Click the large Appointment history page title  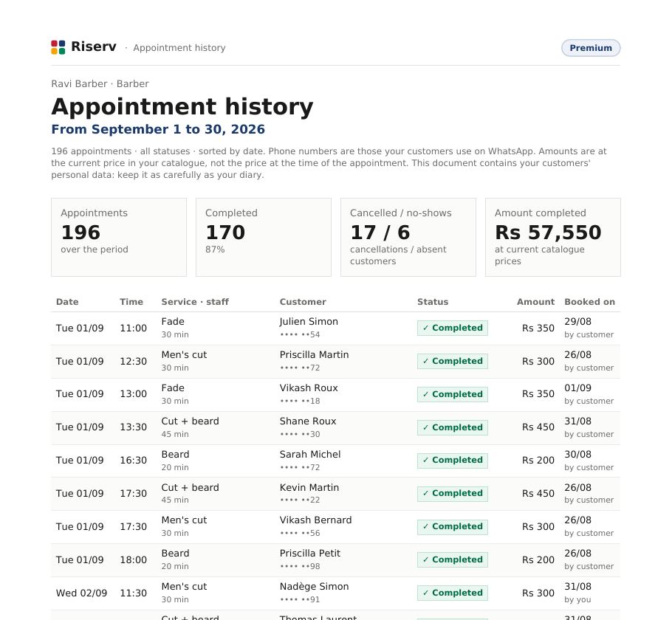pyautogui.click(x=182, y=107)
